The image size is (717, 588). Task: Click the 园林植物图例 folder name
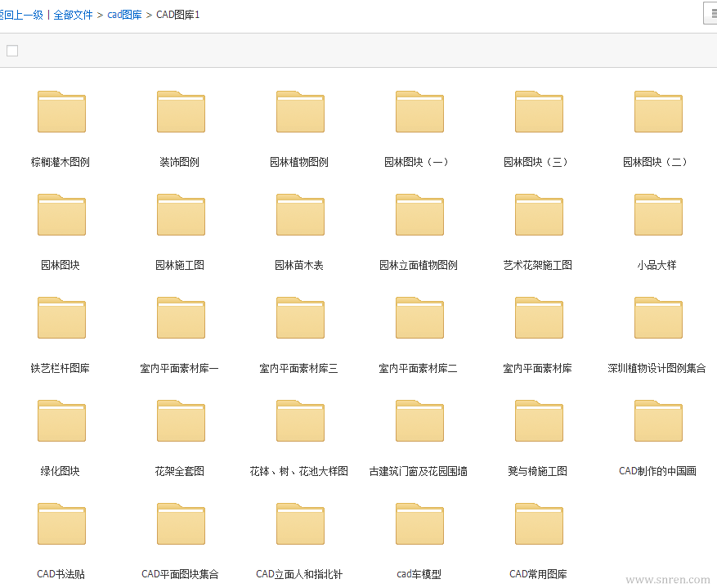coord(299,162)
